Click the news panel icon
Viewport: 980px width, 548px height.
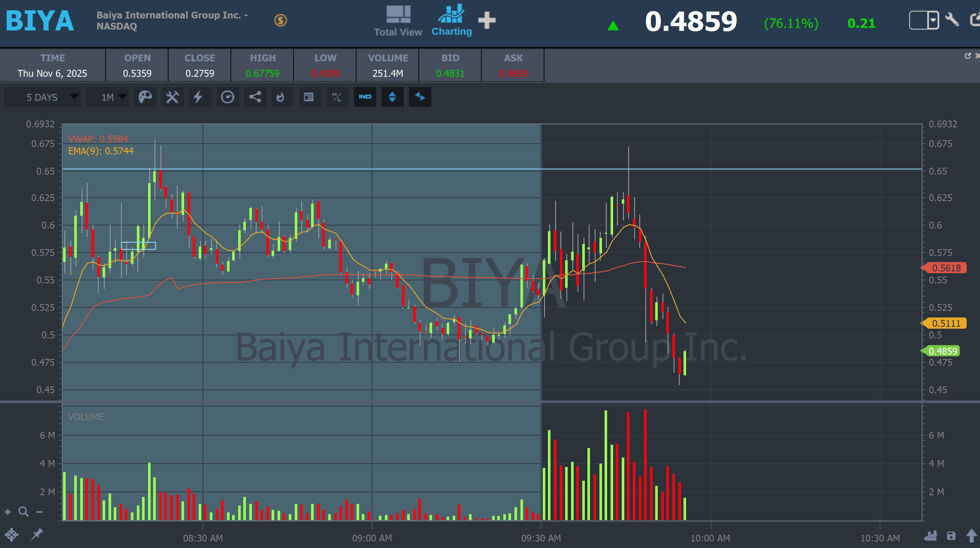coord(309,97)
